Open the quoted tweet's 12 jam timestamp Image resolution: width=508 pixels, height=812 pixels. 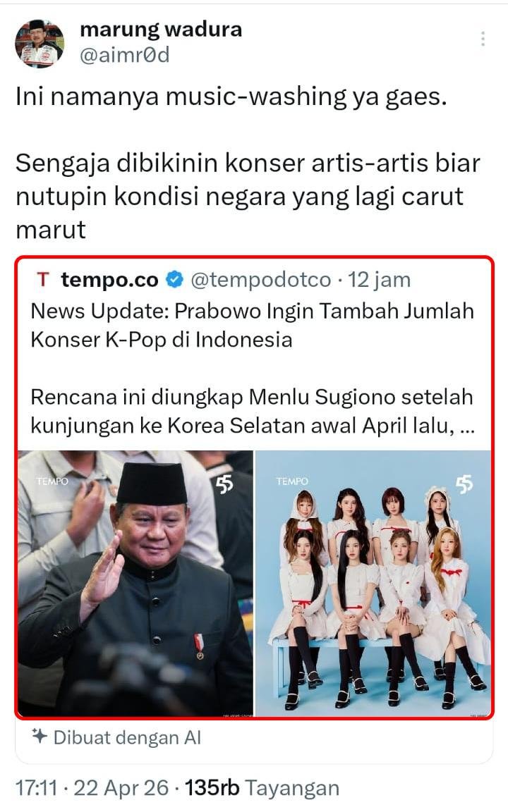click(x=380, y=280)
